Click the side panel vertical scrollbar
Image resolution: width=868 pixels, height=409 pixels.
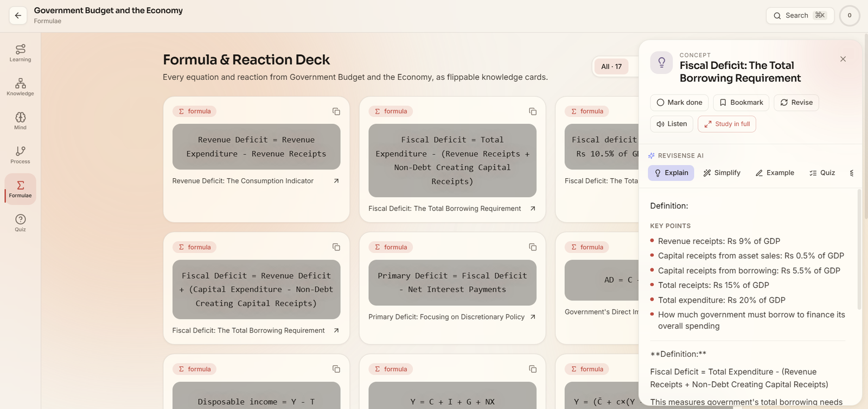(x=859, y=250)
